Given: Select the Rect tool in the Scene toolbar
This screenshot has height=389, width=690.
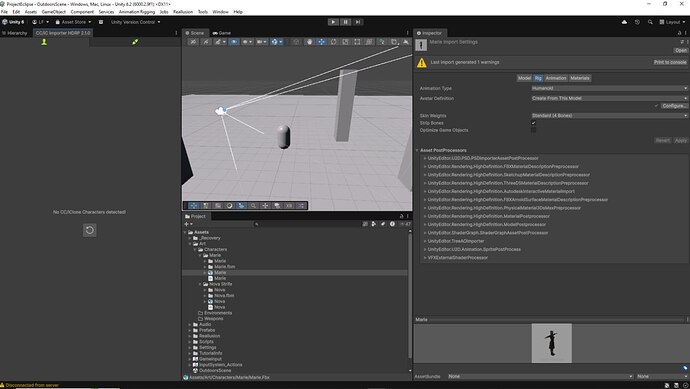Looking at the screenshot, I should (x=357, y=42).
